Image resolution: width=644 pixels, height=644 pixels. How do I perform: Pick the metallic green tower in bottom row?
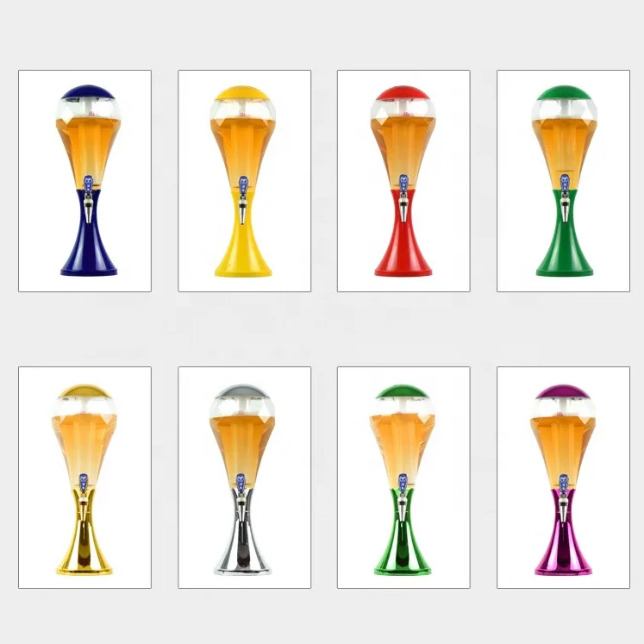403,478
